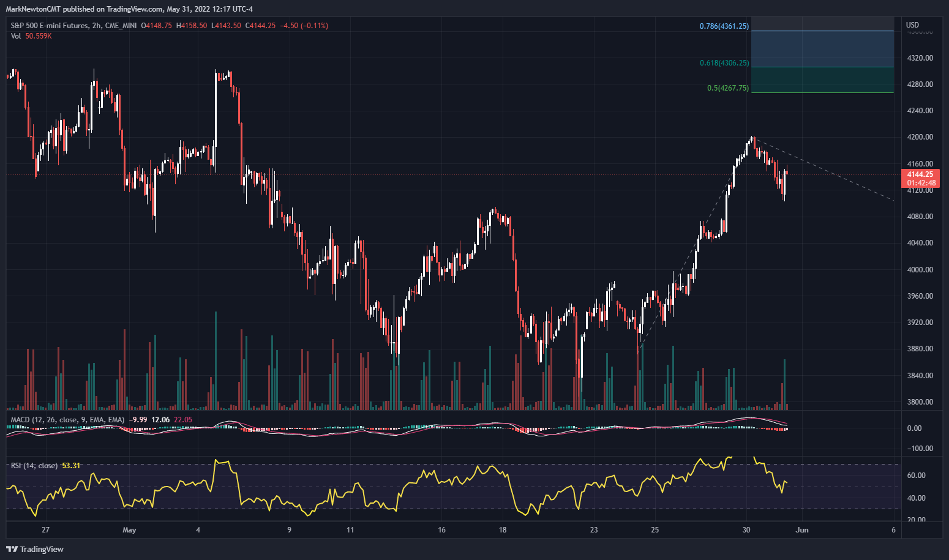
Task: Click the 3920.00 price axis label
Action: (x=921, y=323)
